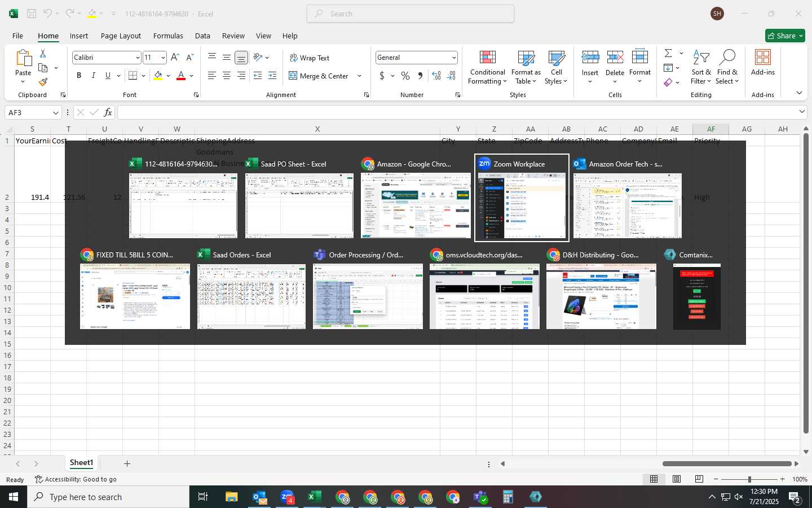The image size is (812, 508).
Task: Open Cell Styles dropdown
Action: click(556, 67)
